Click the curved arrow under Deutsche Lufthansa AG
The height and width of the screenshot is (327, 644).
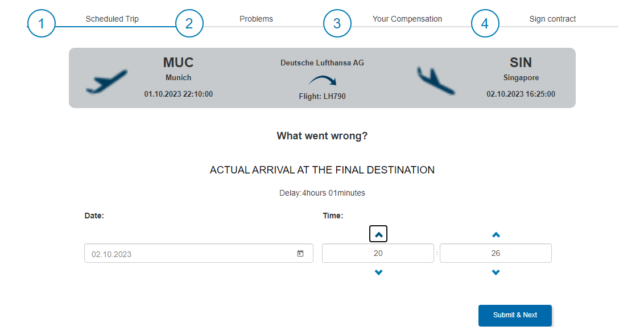(x=323, y=81)
